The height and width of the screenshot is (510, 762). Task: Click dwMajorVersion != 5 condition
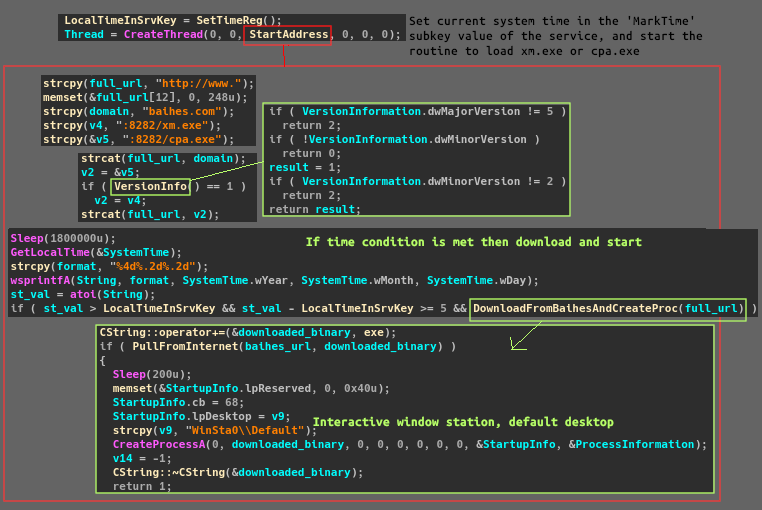pyautogui.click(x=418, y=111)
